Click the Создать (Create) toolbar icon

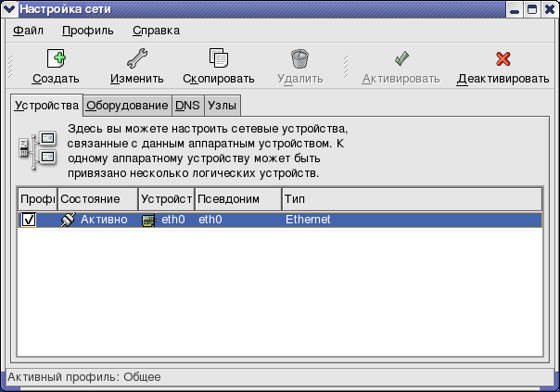pyautogui.click(x=56, y=59)
